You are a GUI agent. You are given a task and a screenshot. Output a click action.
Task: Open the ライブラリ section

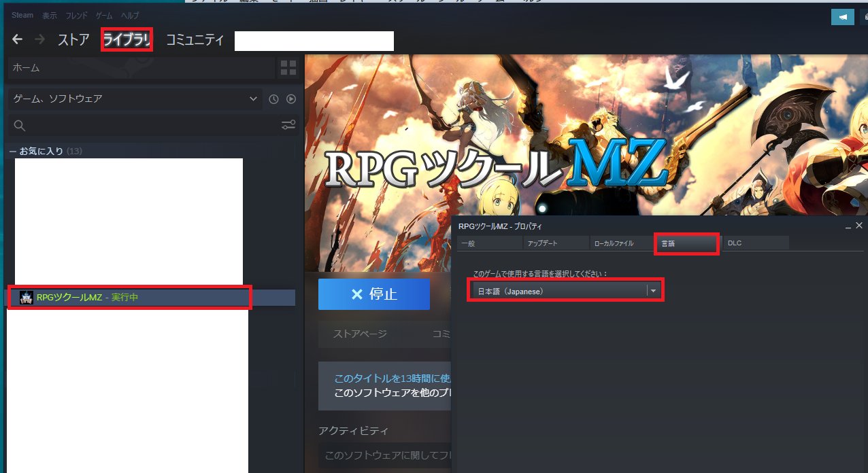[127, 40]
